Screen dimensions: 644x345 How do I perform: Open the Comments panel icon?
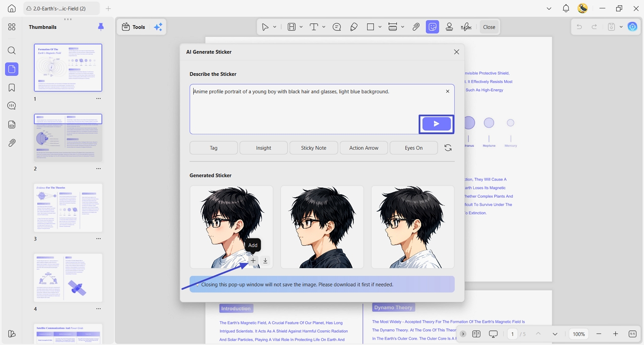pyautogui.click(x=12, y=106)
